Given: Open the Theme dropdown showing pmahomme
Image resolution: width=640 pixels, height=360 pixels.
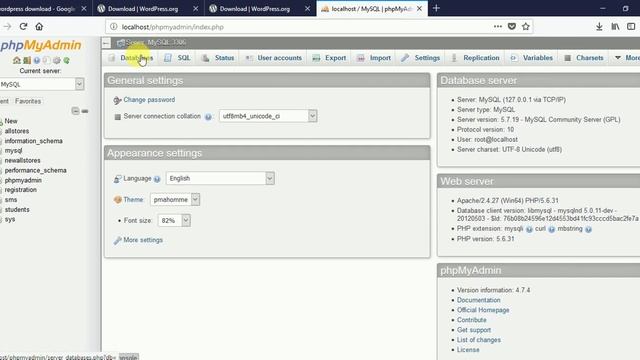Looking at the screenshot, I should click(175, 200).
